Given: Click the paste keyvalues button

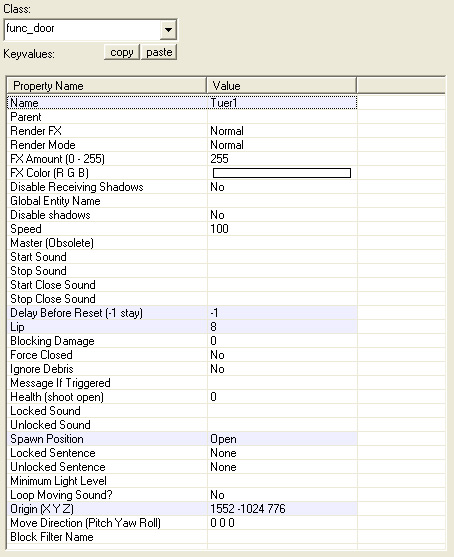Looking at the screenshot, I should pyautogui.click(x=159, y=52).
